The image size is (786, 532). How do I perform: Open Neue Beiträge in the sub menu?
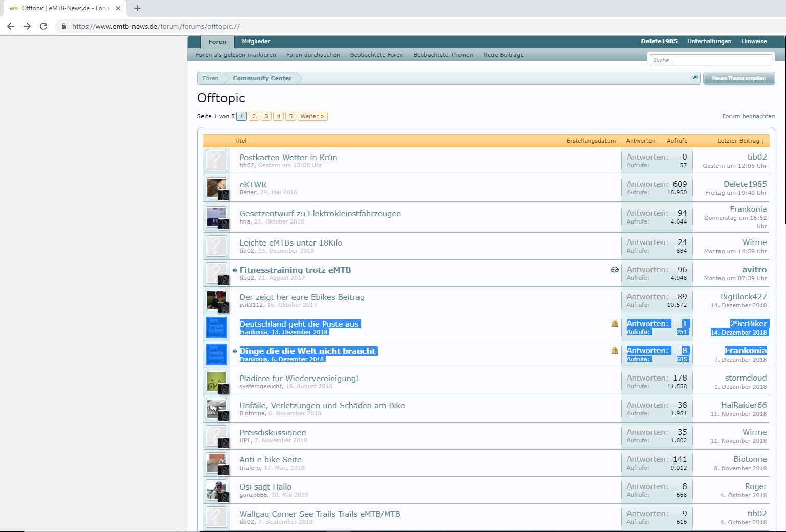click(x=503, y=55)
